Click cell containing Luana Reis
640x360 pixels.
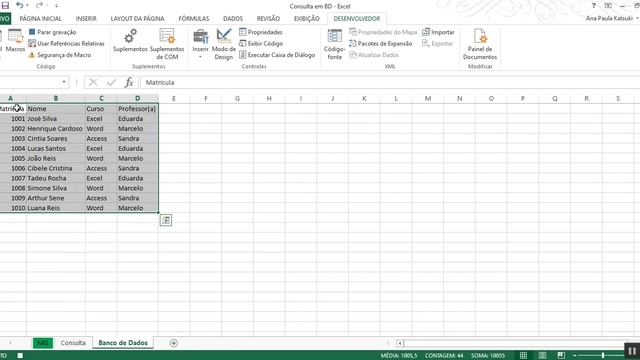tap(56, 208)
